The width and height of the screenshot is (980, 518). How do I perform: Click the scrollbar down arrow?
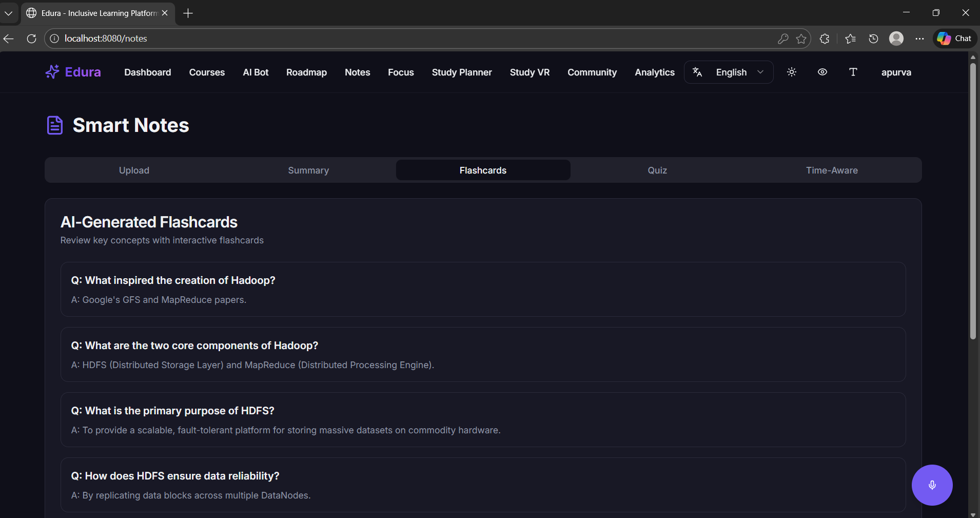point(973,514)
